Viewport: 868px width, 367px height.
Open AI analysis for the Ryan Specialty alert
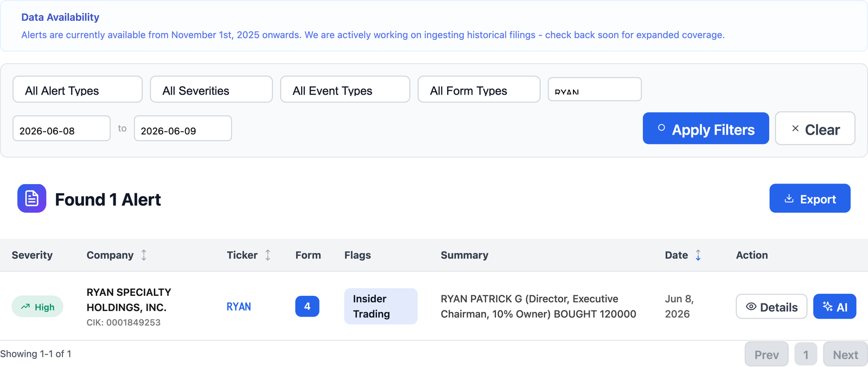pyautogui.click(x=834, y=307)
